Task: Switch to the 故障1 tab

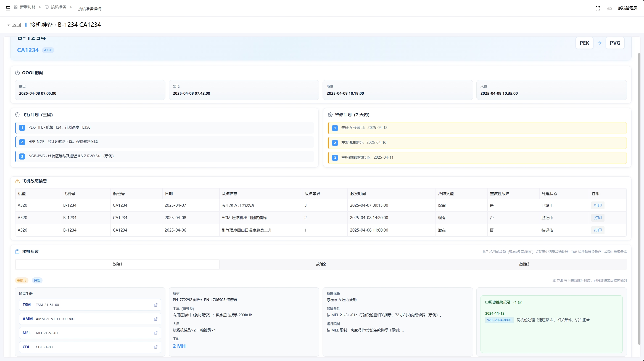Action: [x=117, y=264]
